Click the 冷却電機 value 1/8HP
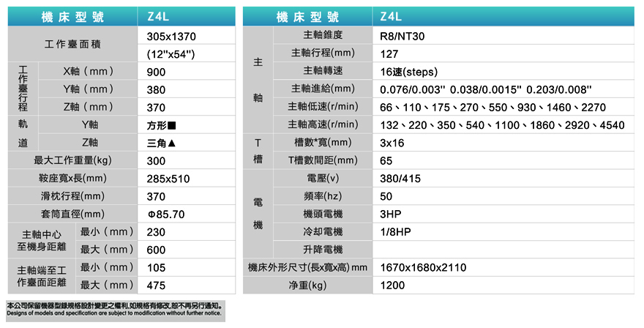The image size is (644, 328). tap(396, 231)
